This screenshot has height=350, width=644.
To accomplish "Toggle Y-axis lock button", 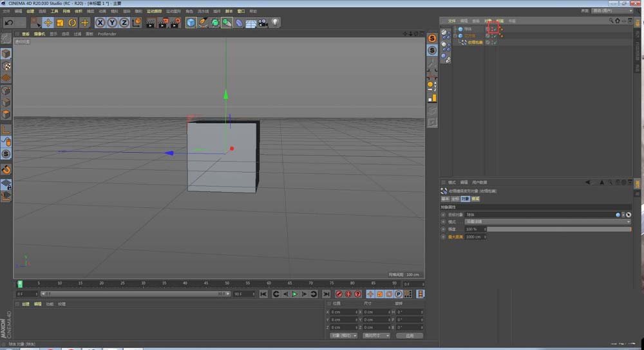I will point(111,23).
